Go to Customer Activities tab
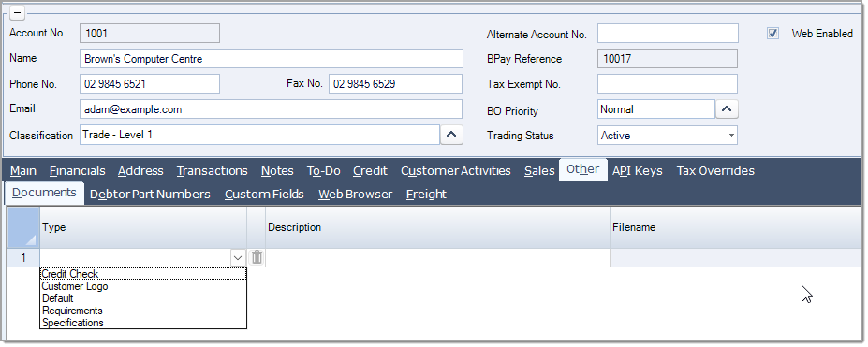The height and width of the screenshot is (347, 868). (456, 171)
